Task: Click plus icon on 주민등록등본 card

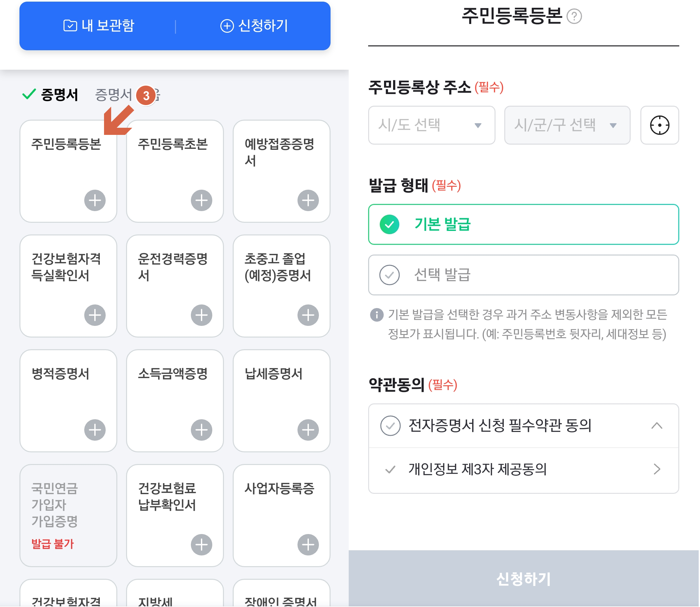Action: point(95,200)
